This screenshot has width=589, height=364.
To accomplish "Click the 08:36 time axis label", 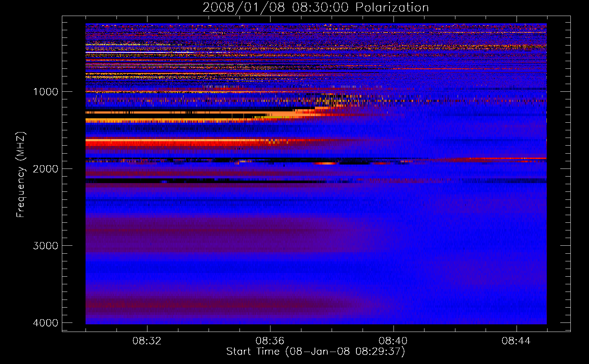I will pos(270,341).
